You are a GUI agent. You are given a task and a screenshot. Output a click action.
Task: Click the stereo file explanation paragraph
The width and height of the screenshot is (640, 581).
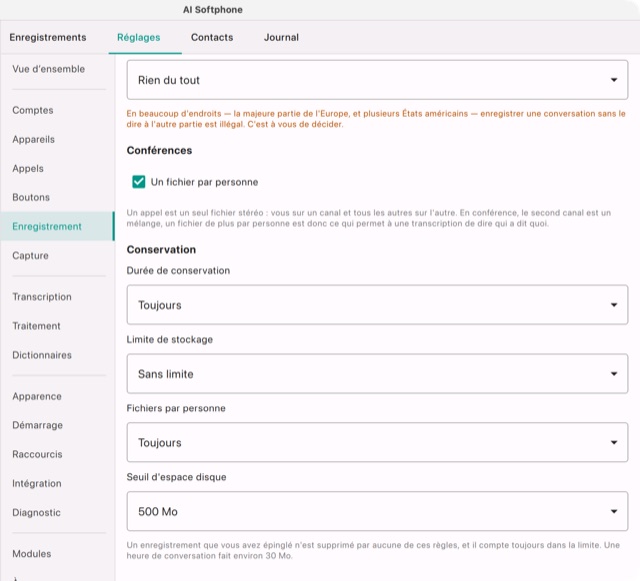tap(369, 218)
